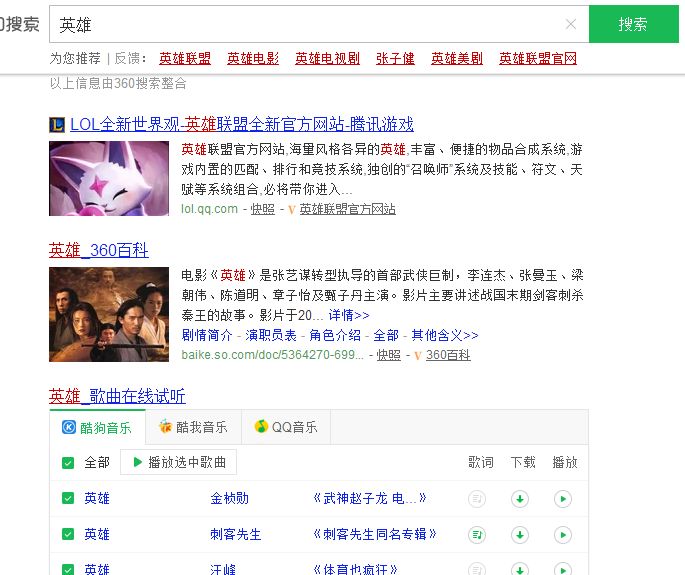Click the lol.qq.com URL
The height and width of the screenshot is (575, 685).
coord(209,209)
